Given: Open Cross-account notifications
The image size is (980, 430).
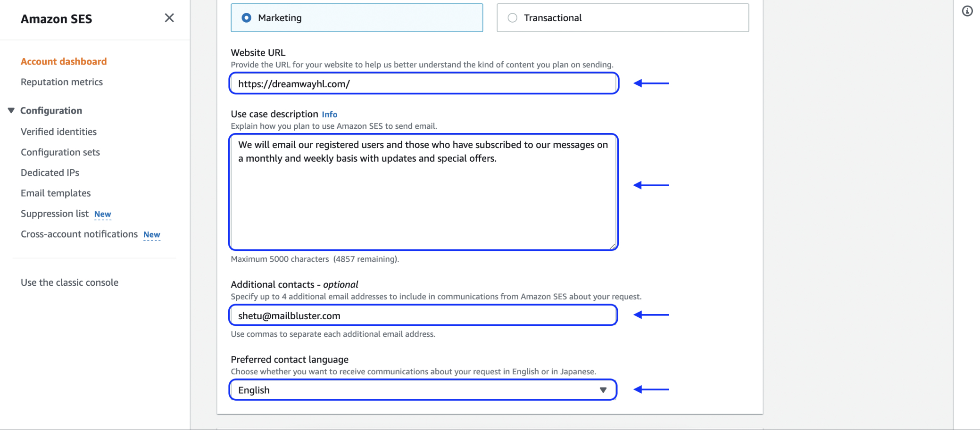Looking at the screenshot, I should (x=79, y=234).
